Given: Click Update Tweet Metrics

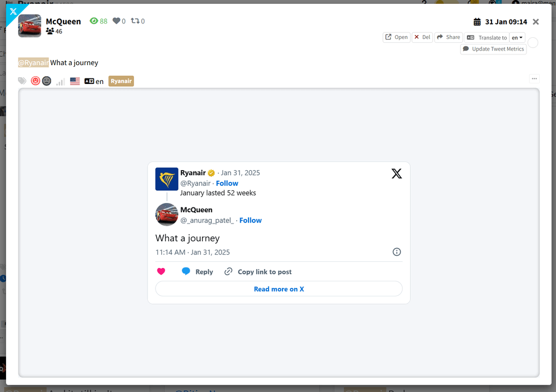Looking at the screenshot, I should pos(493,49).
